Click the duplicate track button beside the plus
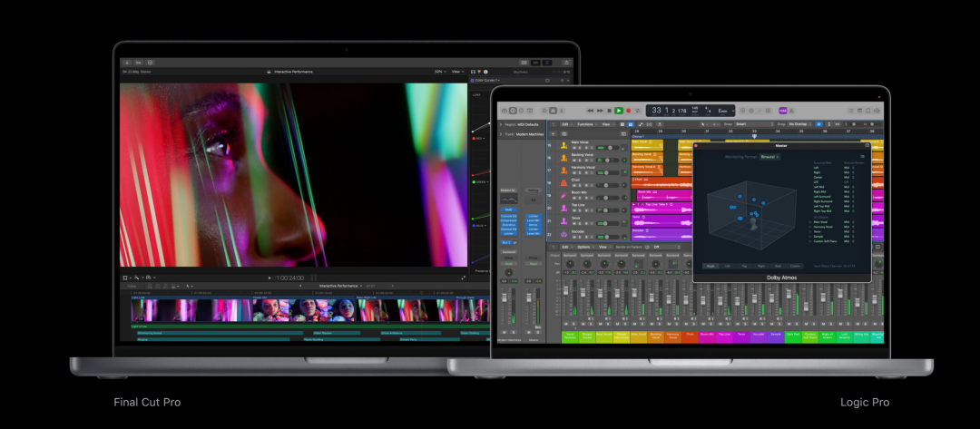Viewport: 980px width, 429px height. pyautogui.click(x=564, y=134)
